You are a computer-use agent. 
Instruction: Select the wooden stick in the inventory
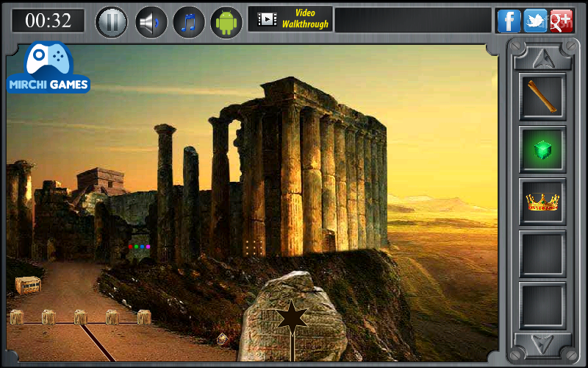[542, 96]
